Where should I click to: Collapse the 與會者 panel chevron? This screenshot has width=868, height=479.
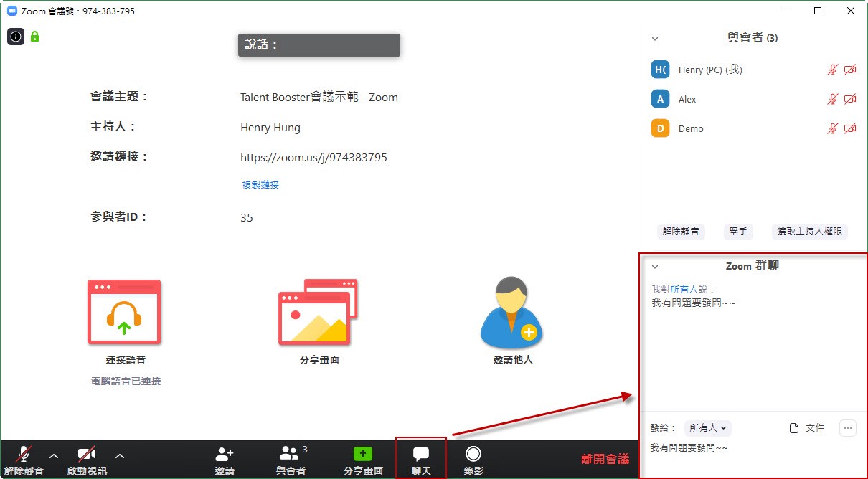(x=654, y=39)
